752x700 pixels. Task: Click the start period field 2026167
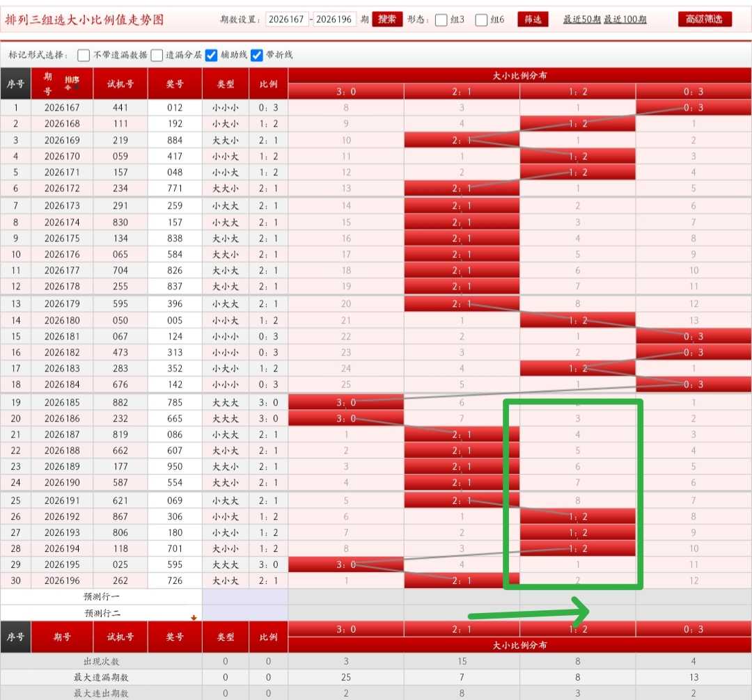(286, 19)
